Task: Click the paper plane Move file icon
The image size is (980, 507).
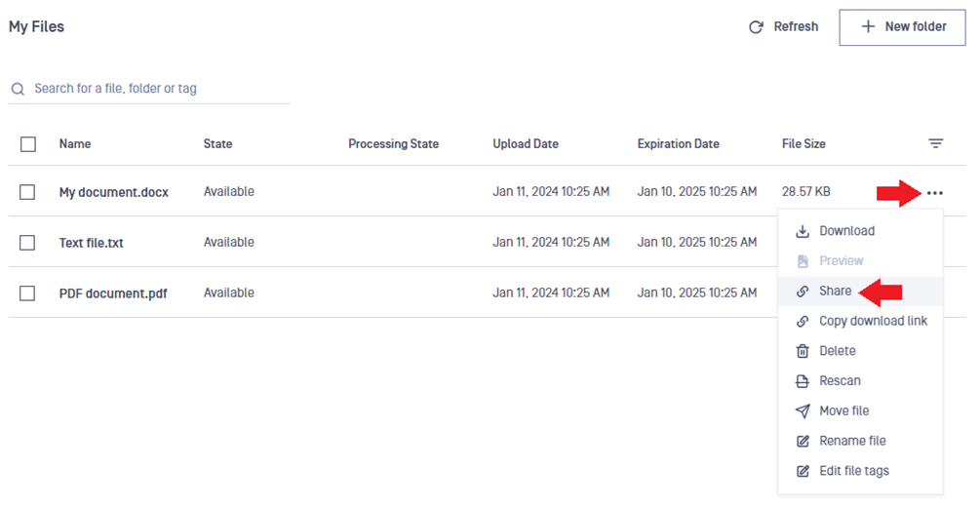Action: (803, 410)
